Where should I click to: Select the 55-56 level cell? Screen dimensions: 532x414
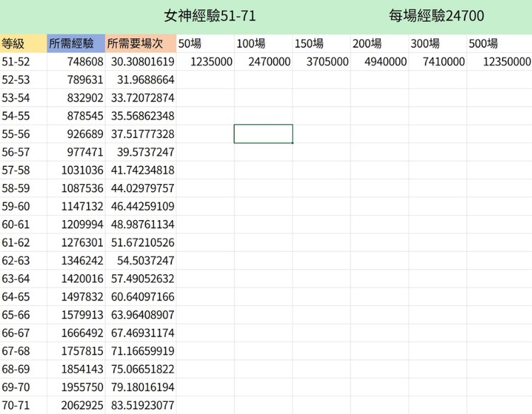pos(23,134)
